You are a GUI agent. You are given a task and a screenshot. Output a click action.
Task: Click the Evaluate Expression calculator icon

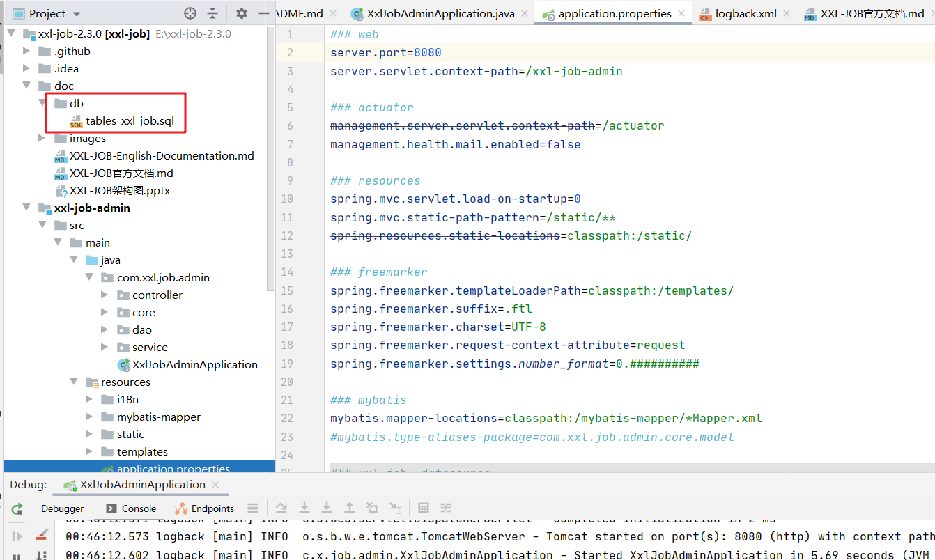424,508
